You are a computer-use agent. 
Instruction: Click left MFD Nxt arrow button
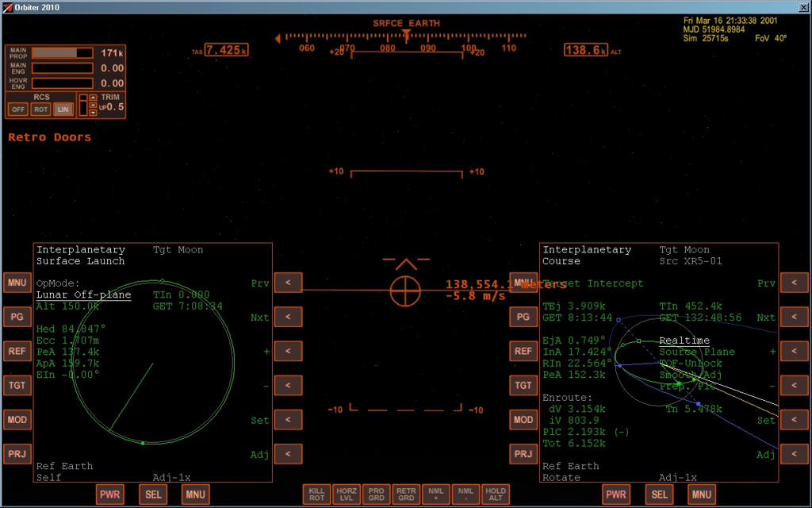coord(288,317)
